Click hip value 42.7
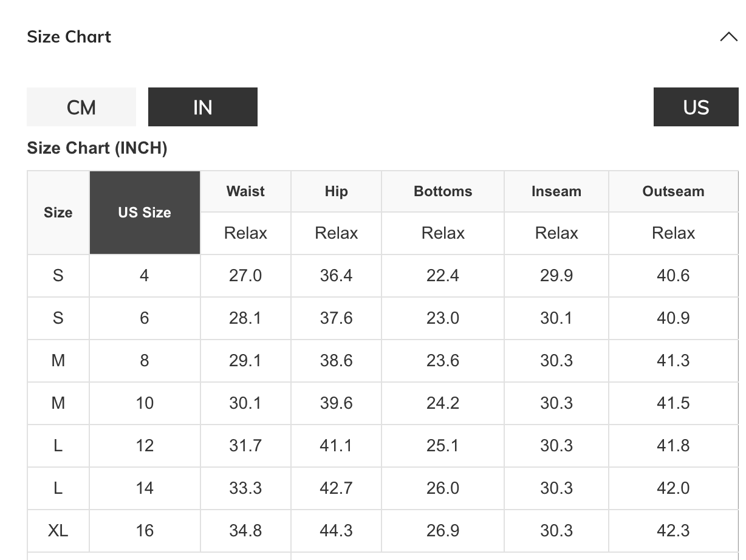This screenshot has width=746, height=560. (336, 488)
